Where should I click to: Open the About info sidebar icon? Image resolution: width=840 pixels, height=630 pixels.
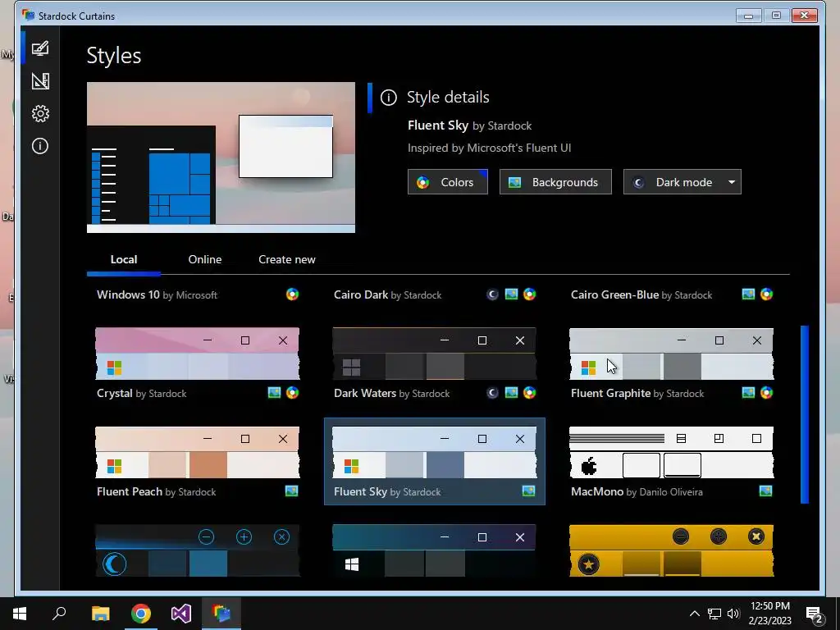tap(40, 146)
